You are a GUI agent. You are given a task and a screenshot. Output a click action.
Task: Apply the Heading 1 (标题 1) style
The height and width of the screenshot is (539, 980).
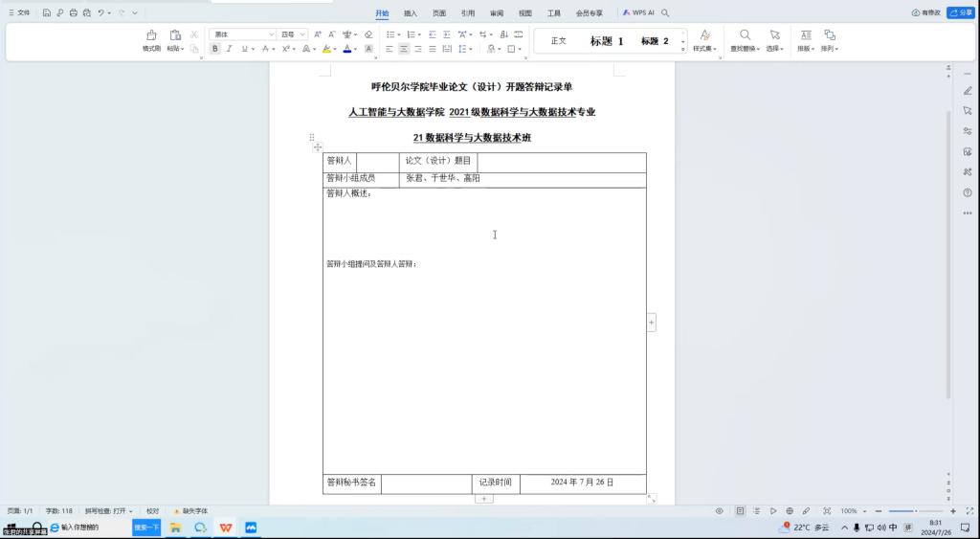(607, 41)
